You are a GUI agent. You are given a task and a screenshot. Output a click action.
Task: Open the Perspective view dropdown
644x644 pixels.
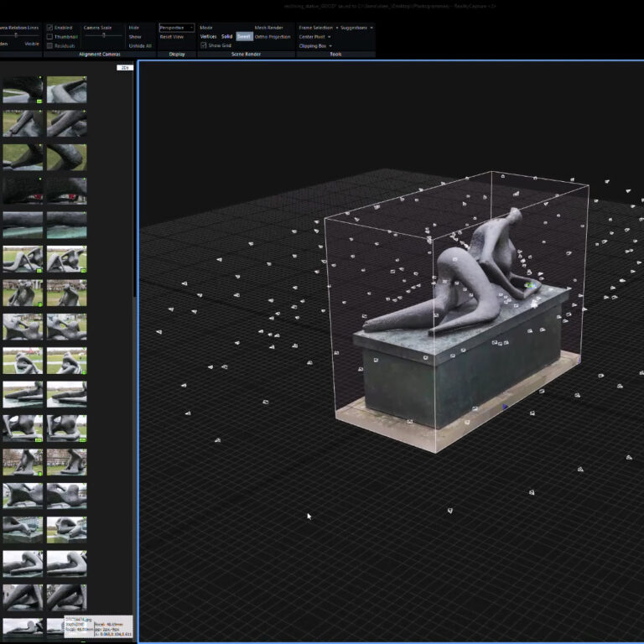point(176,28)
